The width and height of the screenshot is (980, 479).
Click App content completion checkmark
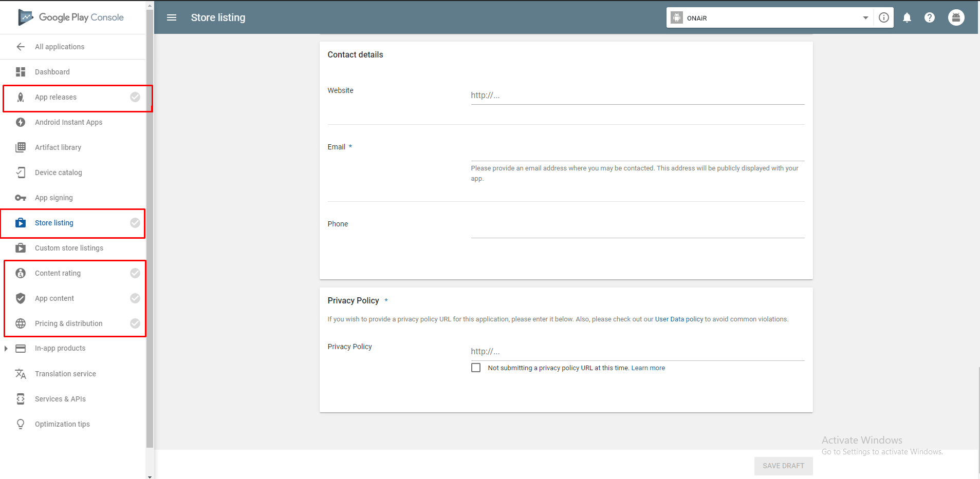[x=135, y=298]
